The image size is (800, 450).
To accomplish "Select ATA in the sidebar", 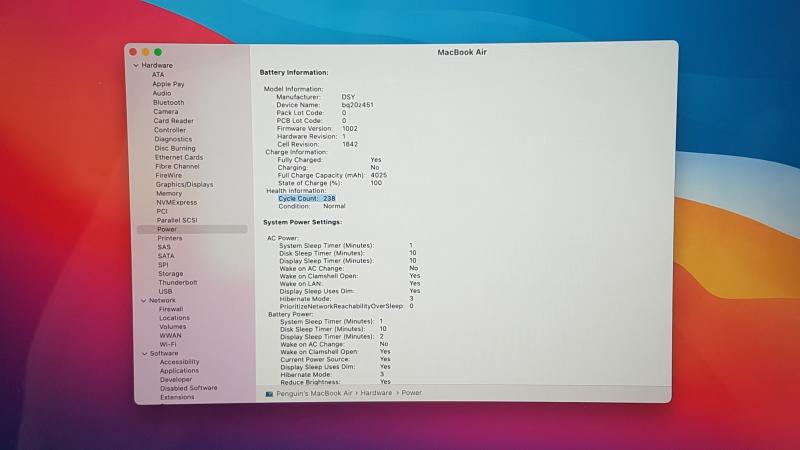I will (x=158, y=74).
